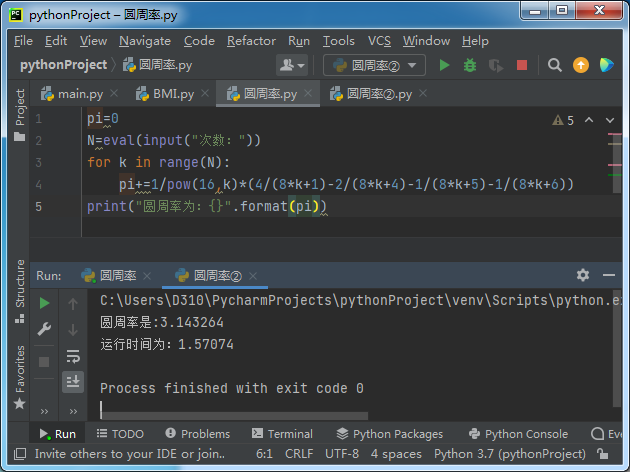The width and height of the screenshot is (630, 472).
Task: Go to previous highlighted error arrow
Action: coord(589,120)
